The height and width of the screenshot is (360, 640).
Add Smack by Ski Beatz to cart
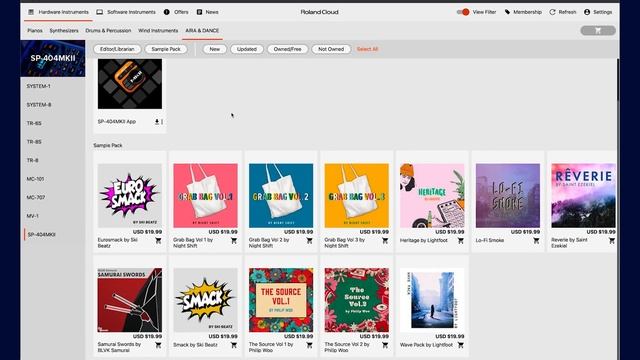(234, 345)
